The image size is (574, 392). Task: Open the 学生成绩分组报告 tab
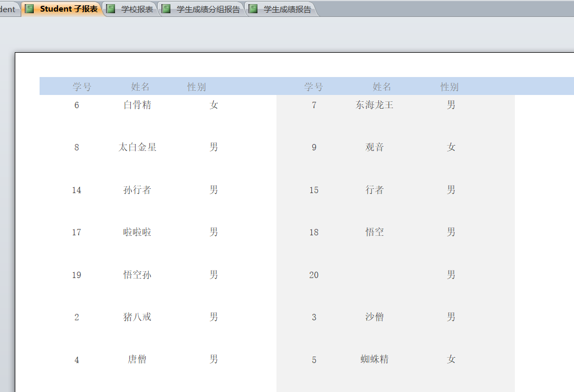coord(207,9)
